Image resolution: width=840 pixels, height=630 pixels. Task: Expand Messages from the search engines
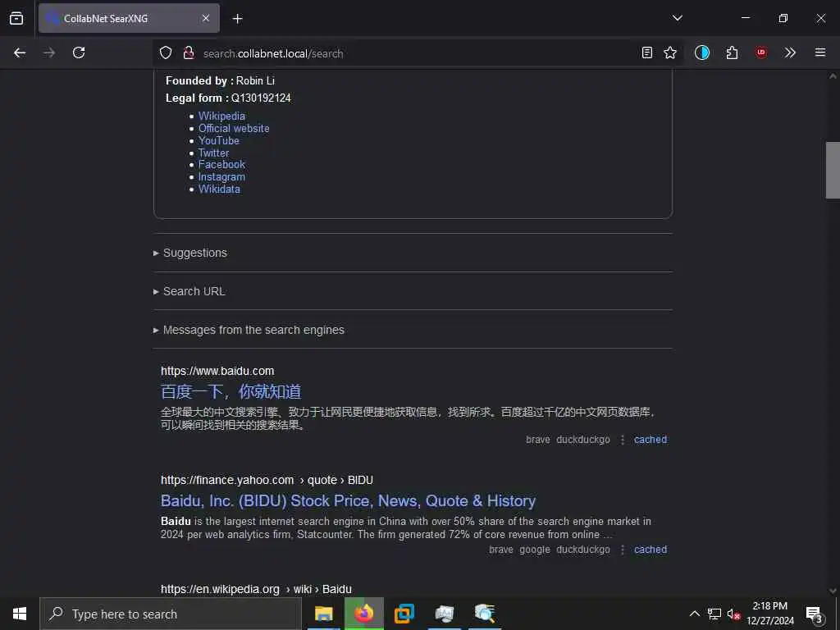pos(253,330)
